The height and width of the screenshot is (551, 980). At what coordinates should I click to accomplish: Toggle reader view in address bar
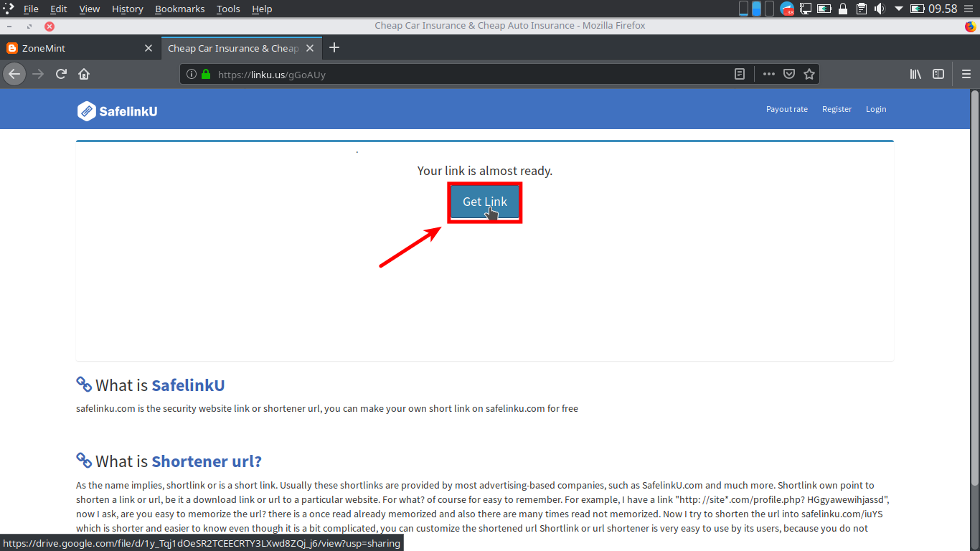pos(740,74)
